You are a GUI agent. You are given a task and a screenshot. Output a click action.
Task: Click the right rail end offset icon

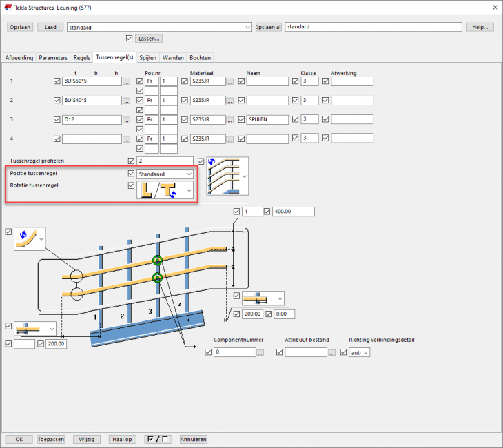(258, 298)
